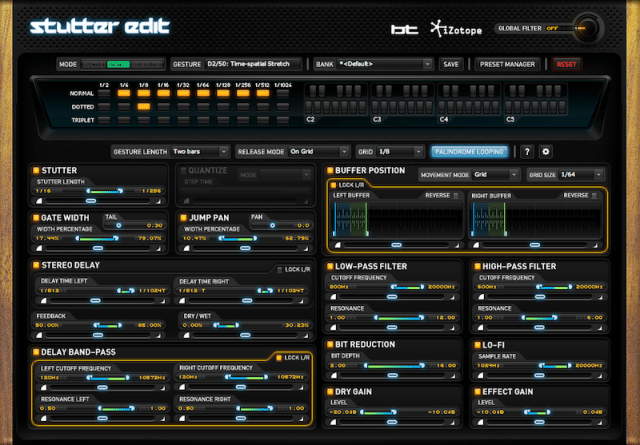Click the Right Buffer waveform display
The image size is (640, 445).
pyautogui.click(x=536, y=219)
